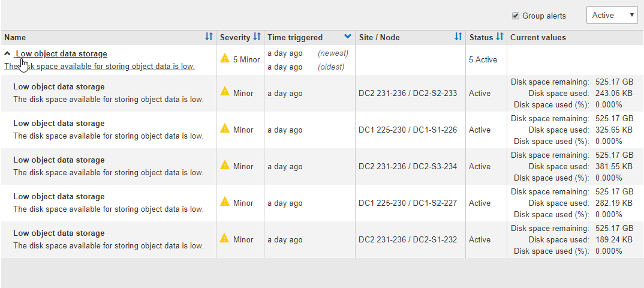Click the Site / Node sort icon
This screenshot has height=288, width=644.
[458, 37]
